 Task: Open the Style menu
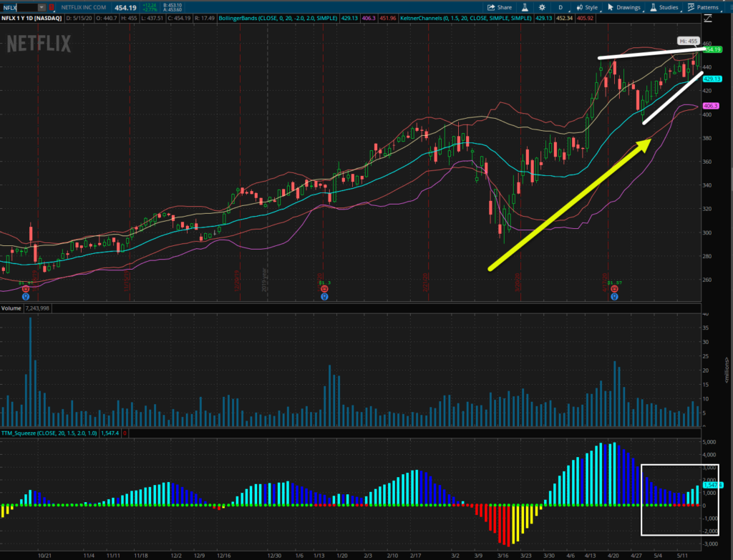pyautogui.click(x=587, y=7)
